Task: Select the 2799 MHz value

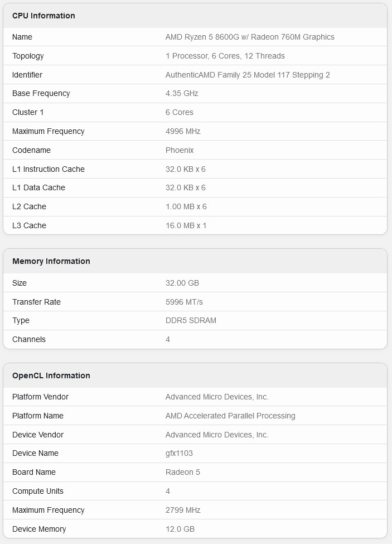Action: click(x=183, y=510)
